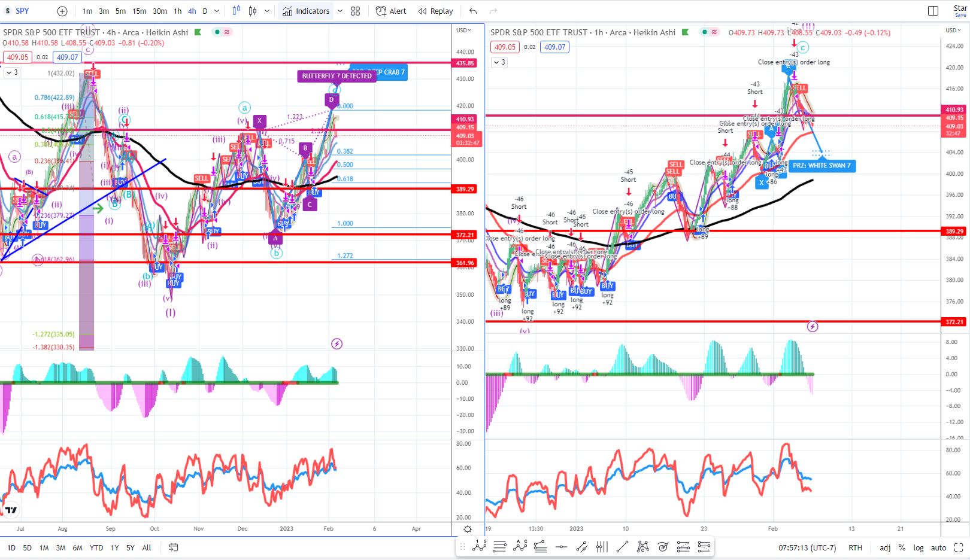Click the undo arrow
Screen dimensions: 970x560
[x=473, y=11]
